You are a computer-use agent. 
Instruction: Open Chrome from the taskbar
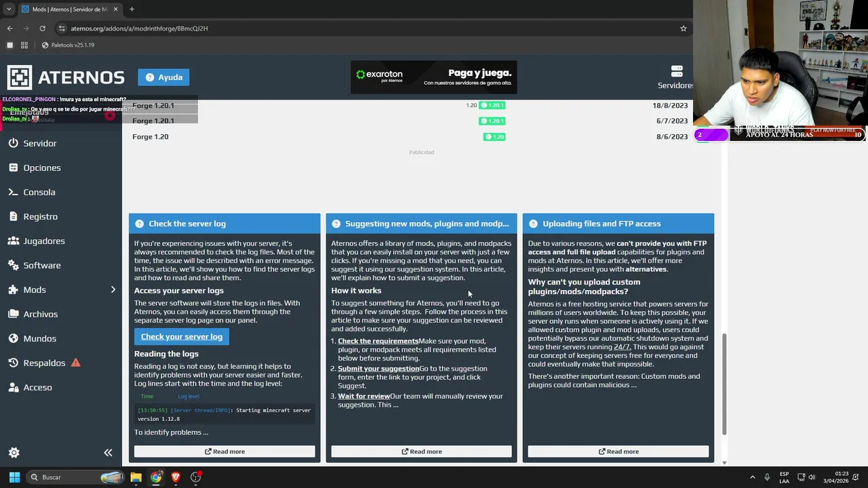(x=156, y=477)
